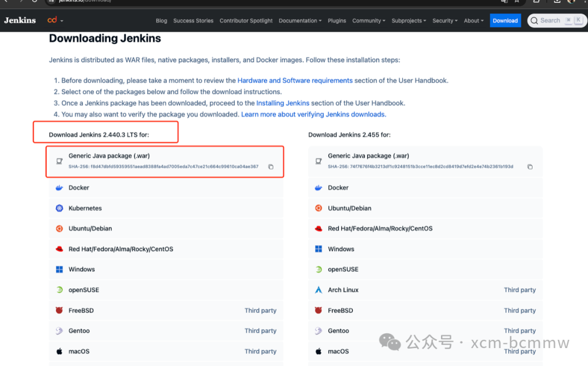Open Ubuntu/Debian under Jenkins 2.455
The image size is (588, 366).
point(425,208)
